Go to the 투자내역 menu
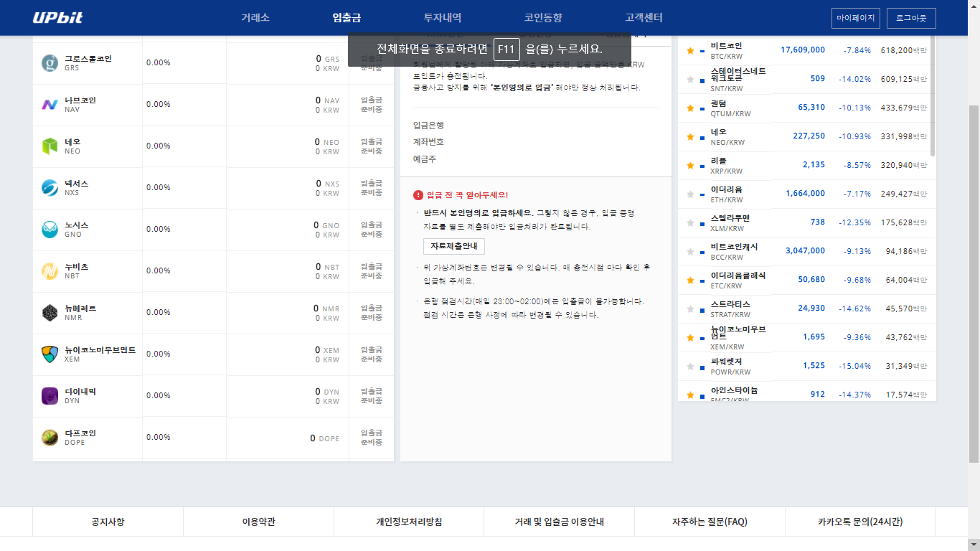980x551 pixels. pos(443,18)
